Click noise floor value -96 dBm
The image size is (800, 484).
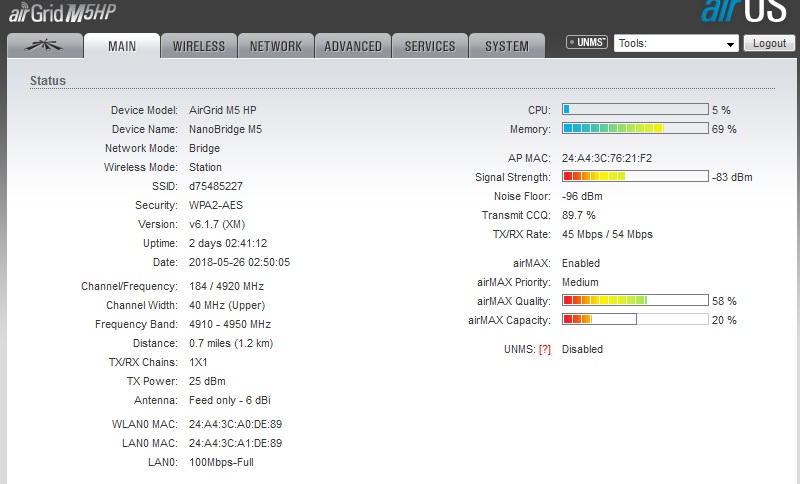(582, 196)
